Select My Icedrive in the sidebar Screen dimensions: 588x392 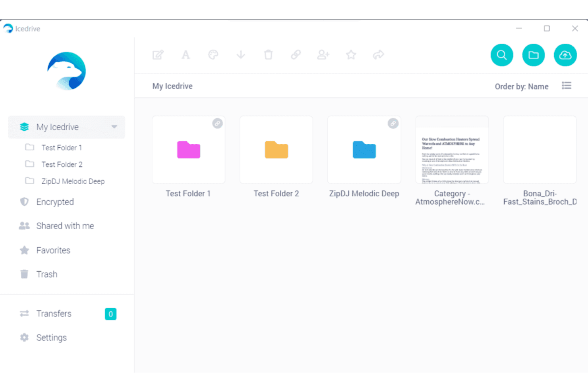(66, 127)
